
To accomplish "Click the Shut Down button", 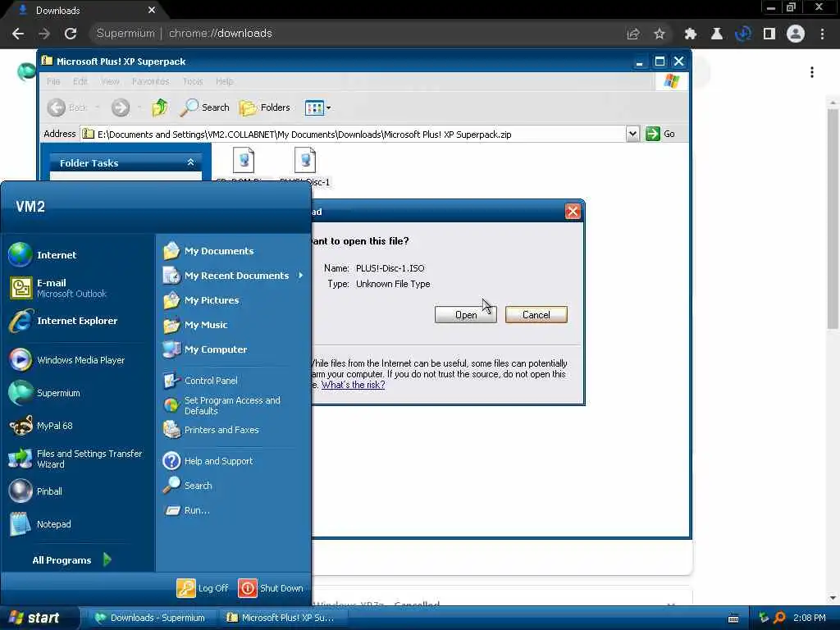I will click(x=271, y=588).
